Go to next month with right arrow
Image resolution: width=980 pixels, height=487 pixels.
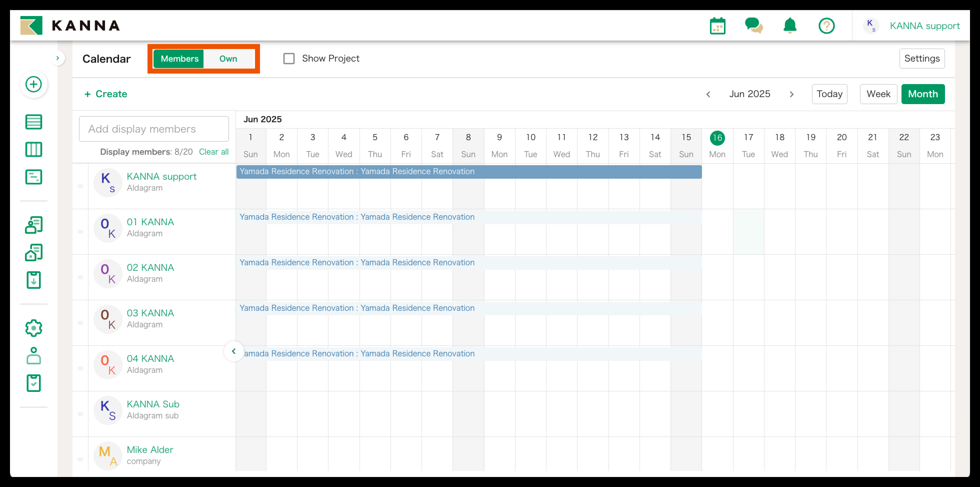coord(791,94)
